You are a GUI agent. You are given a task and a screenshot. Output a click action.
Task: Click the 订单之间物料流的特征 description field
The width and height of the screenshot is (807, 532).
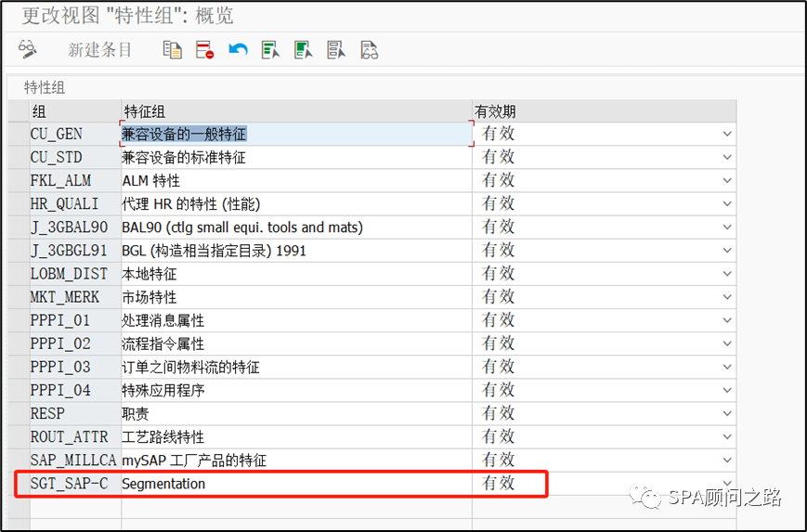tap(296, 367)
